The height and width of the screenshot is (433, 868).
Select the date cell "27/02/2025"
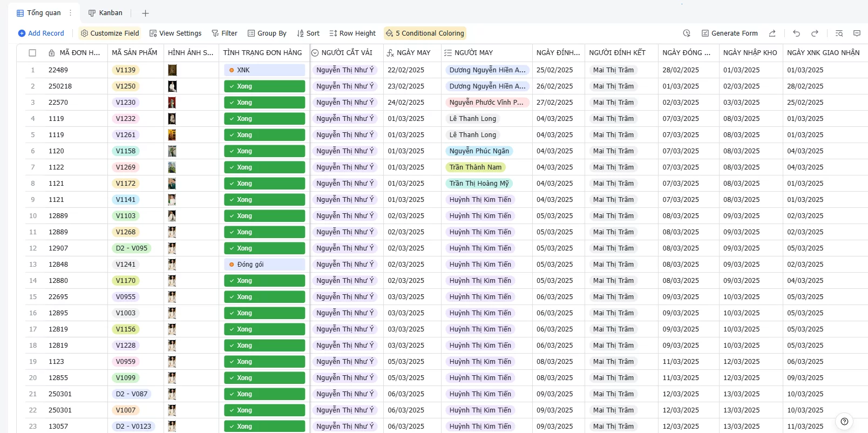(559, 103)
